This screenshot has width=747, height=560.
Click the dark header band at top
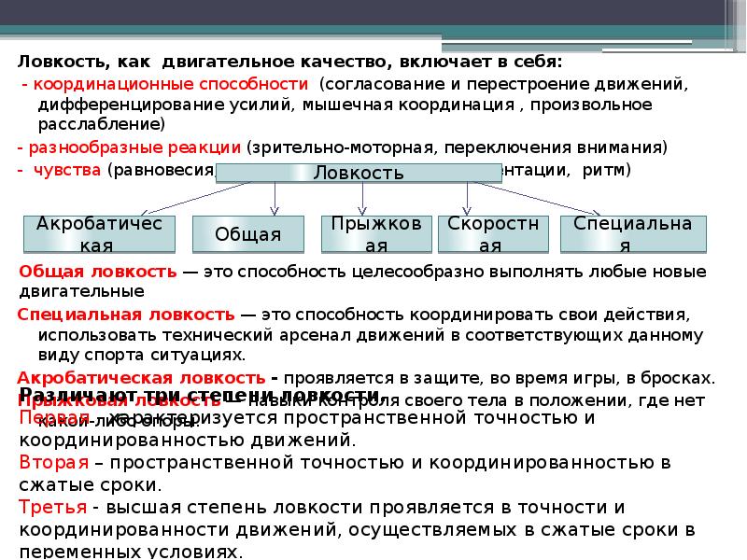pyautogui.click(x=373, y=14)
